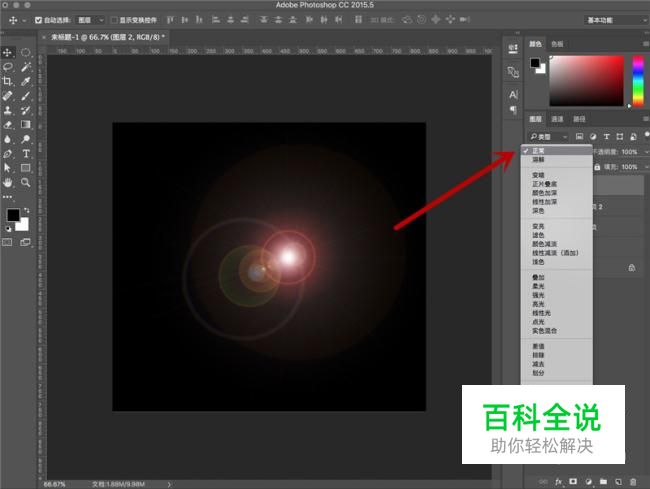Create a new layer group

pyautogui.click(x=603, y=482)
